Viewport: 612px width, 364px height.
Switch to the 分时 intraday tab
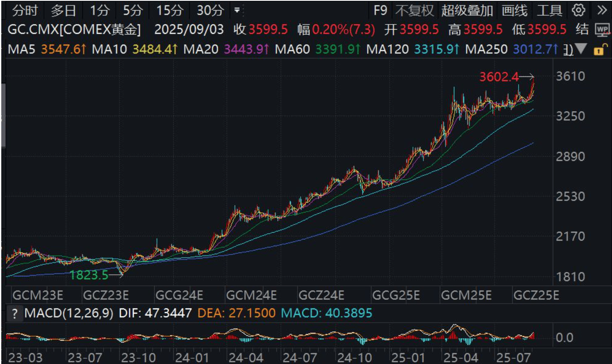pos(24,10)
